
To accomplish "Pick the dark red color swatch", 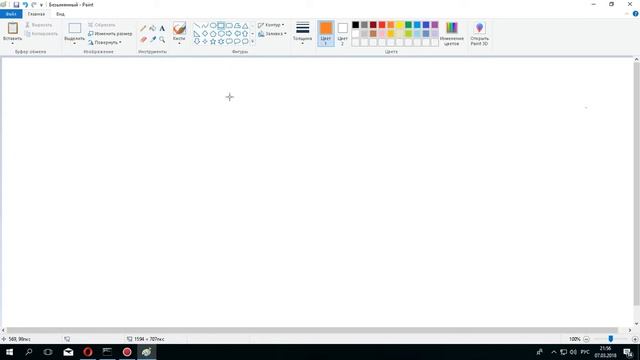I will [x=373, y=25].
